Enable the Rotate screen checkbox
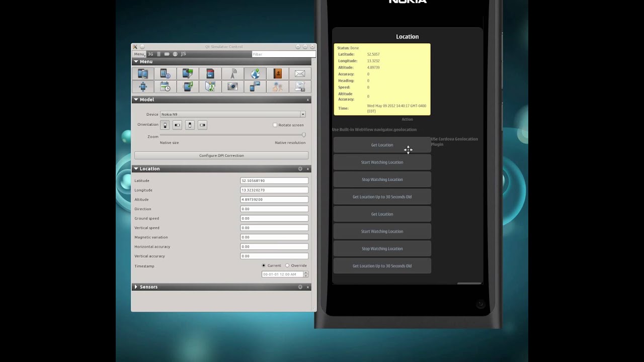The height and width of the screenshot is (362, 644). pyautogui.click(x=275, y=125)
